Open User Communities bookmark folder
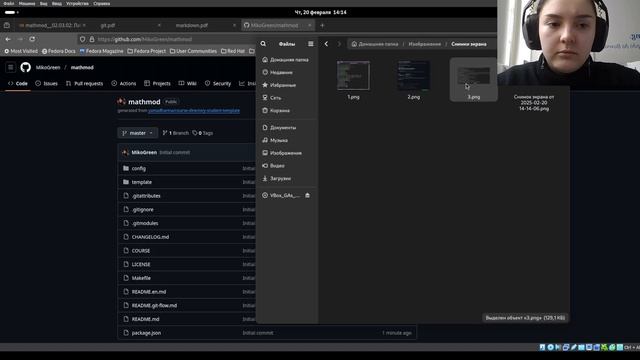This screenshot has height=360, width=640. coord(193,51)
